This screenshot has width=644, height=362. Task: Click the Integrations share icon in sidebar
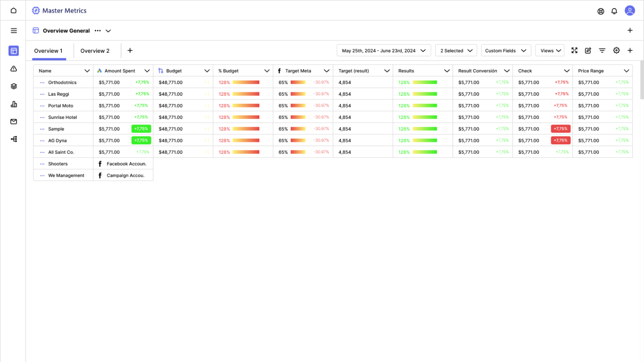(x=13, y=139)
